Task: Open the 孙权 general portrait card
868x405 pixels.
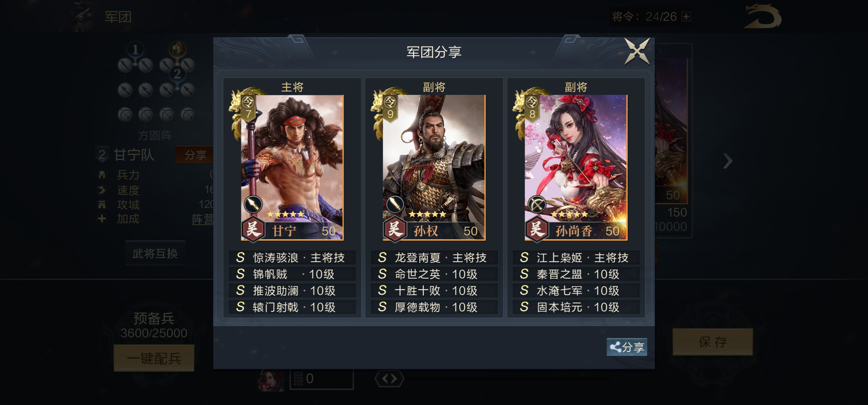Action: (x=434, y=167)
